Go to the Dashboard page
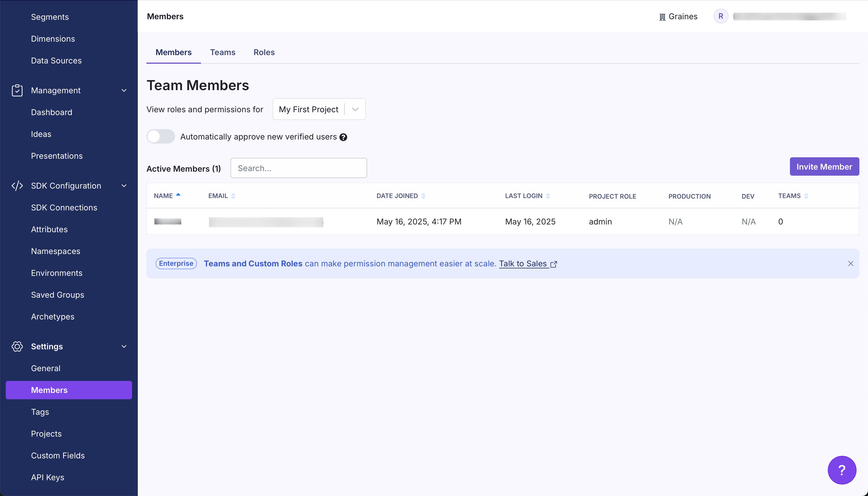The height and width of the screenshot is (496, 868). click(51, 112)
